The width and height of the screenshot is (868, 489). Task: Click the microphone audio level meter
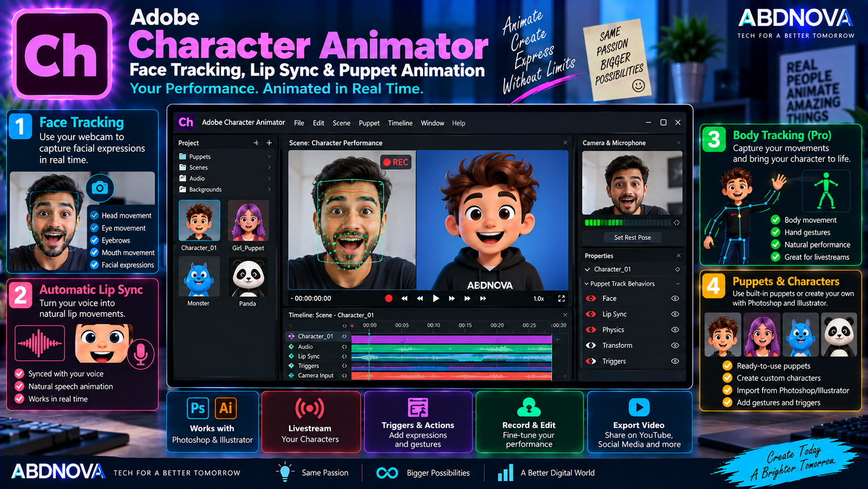click(x=628, y=222)
